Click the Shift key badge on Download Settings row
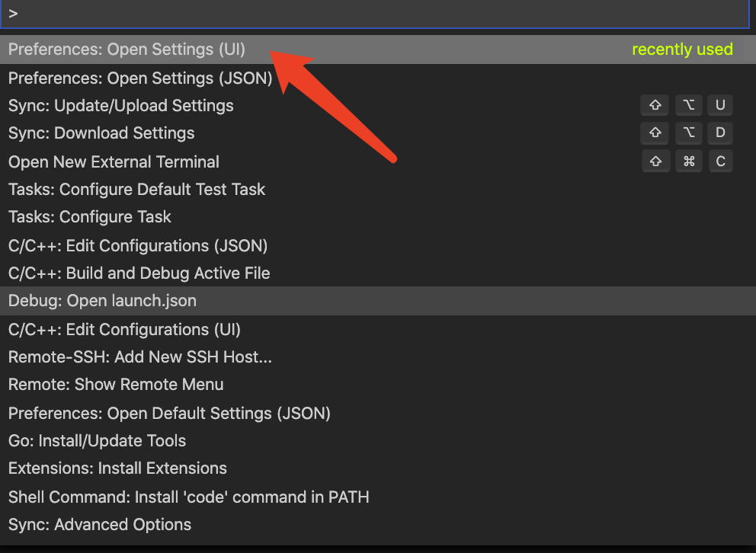Screen dimensions: 756x553 (x=655, y=133)
